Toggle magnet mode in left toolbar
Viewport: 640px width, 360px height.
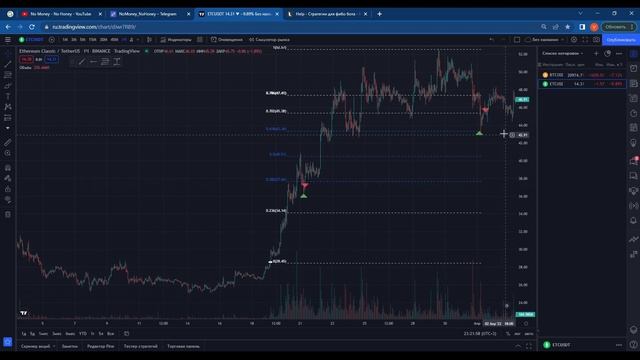[8, 168]
